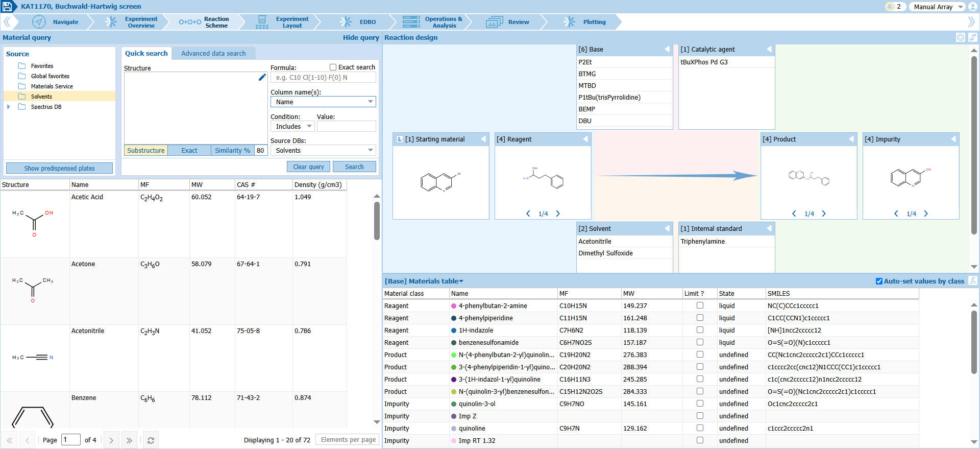Open the Experiment Layout step
This screenshot has width=980, height=449.
tap(284, 22)
